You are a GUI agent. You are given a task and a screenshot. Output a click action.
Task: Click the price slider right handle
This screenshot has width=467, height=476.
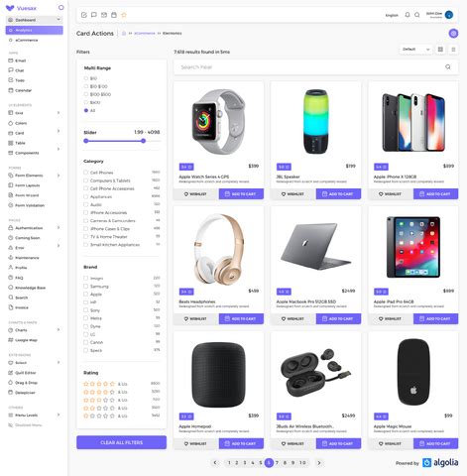(x=143, y=141)
